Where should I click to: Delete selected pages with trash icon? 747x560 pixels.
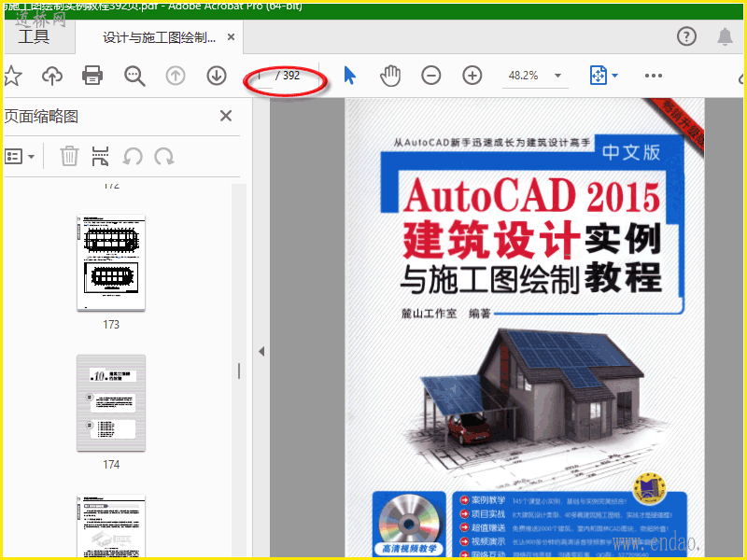69,156
